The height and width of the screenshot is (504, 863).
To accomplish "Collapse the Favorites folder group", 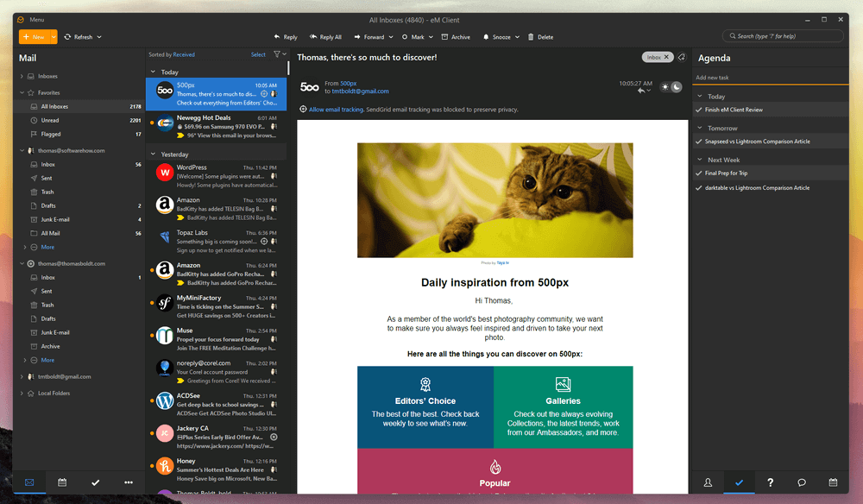I will pos(22,92).
